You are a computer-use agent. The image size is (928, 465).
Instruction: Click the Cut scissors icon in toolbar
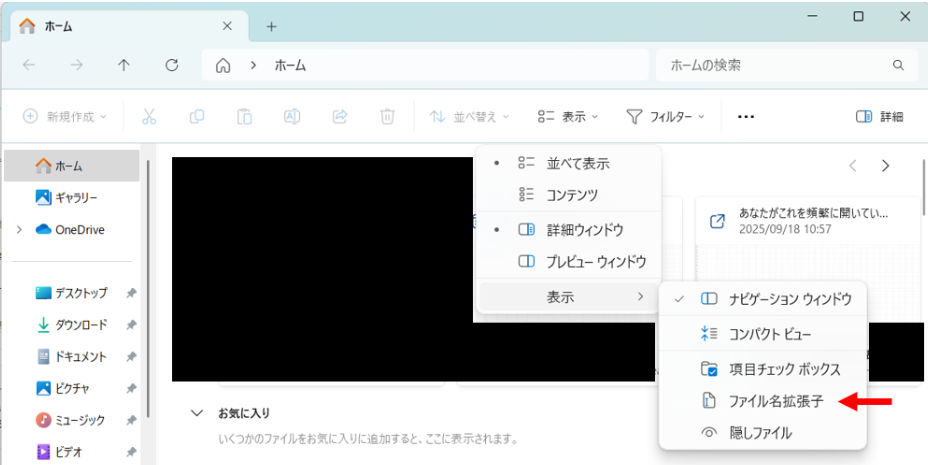[x=149, y=117]
